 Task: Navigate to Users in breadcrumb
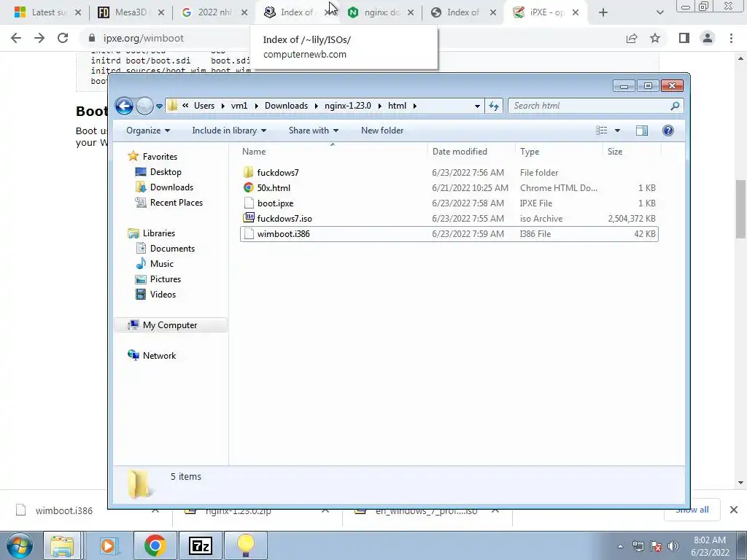[204, 106]
